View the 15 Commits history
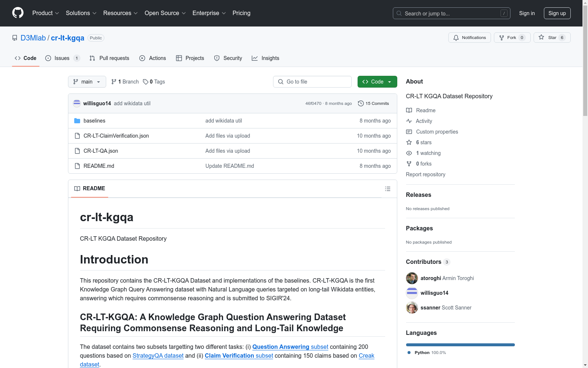The height and width of the screenshot is (368, 588). tap(373, 103)
